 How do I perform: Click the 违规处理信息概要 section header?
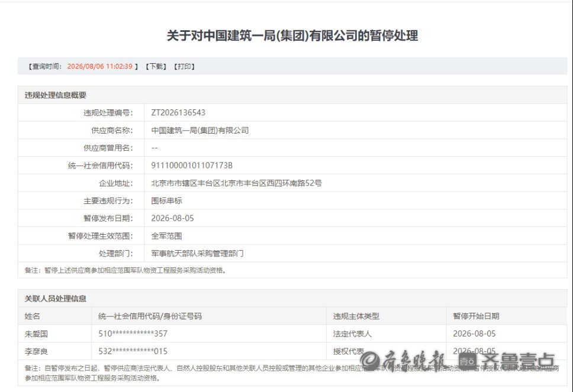[x=56, y=95]
